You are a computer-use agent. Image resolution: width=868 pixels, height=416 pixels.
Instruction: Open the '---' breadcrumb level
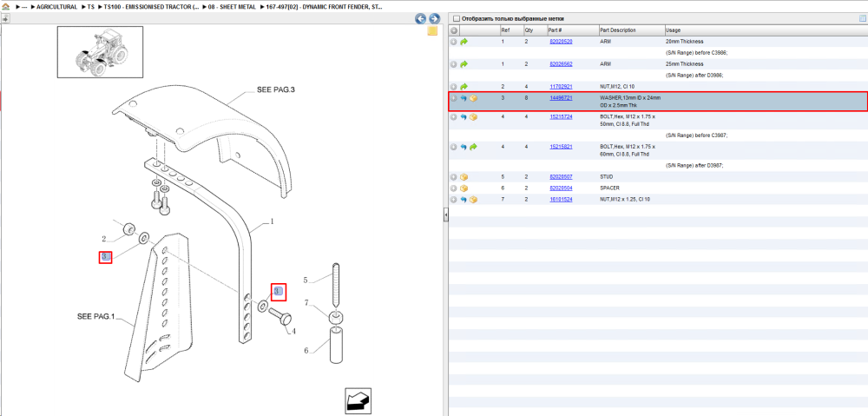pos(23,7)
